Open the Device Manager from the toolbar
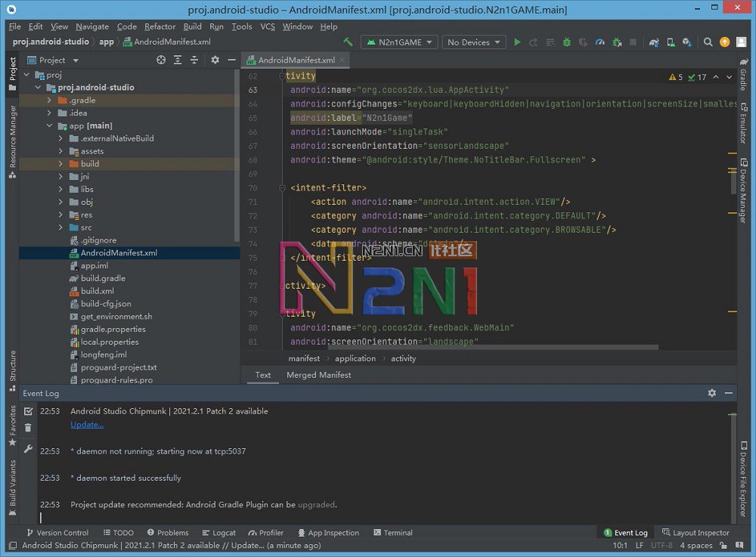This screenshot has height=557, width=756. click(x=670, y=42)
